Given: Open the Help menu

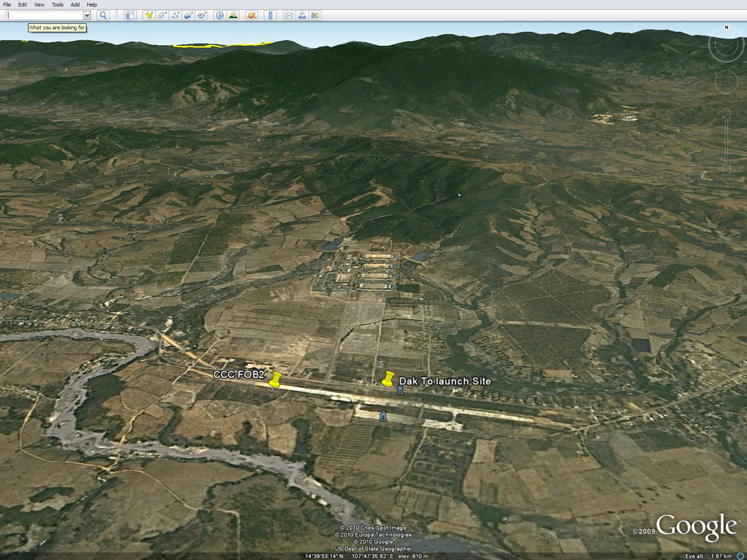Looking at the screenshot, I should [92, 4].
